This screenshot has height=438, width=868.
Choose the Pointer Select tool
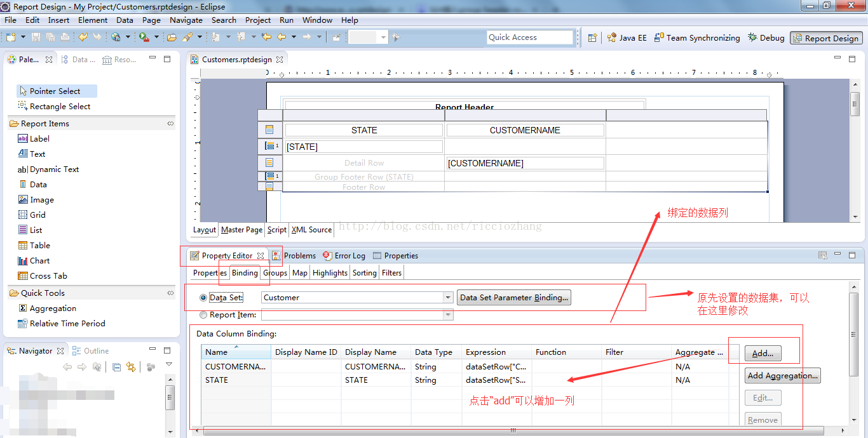coord(57,91)
